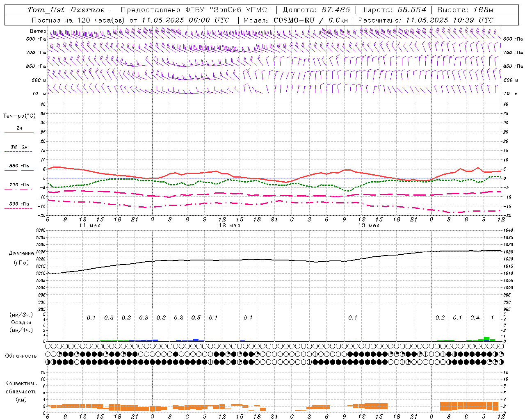525x420 pixels.
Task: Click the 'Конвективн.' convective cloud label
Action: pos(21,383)
